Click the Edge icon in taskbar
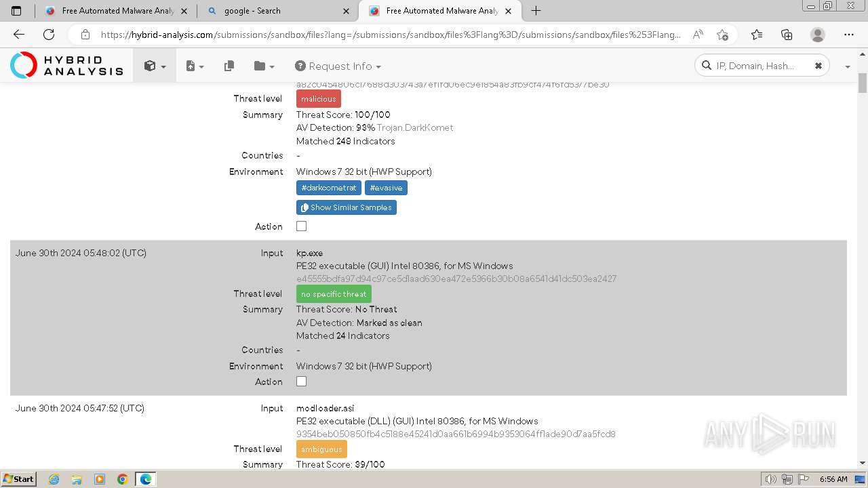 146,479
